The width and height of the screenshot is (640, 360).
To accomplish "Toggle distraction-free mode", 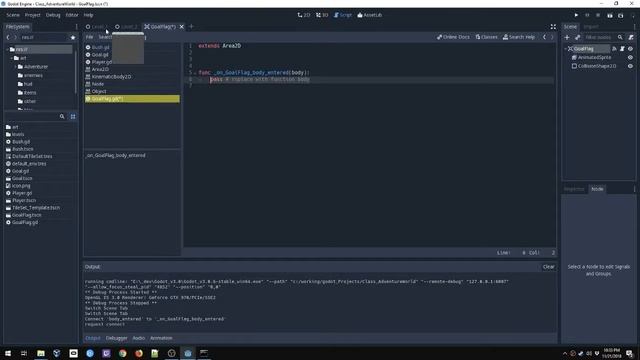I will [x=553, y=27].
